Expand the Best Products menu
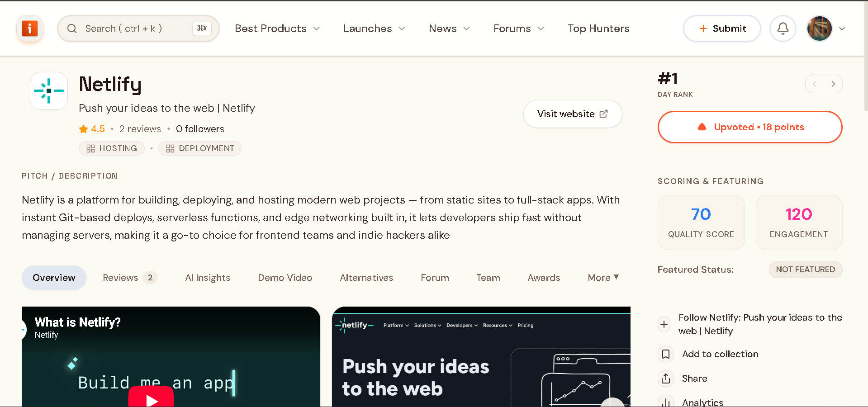This screenshot has width=868, height=407. point(277,28)
